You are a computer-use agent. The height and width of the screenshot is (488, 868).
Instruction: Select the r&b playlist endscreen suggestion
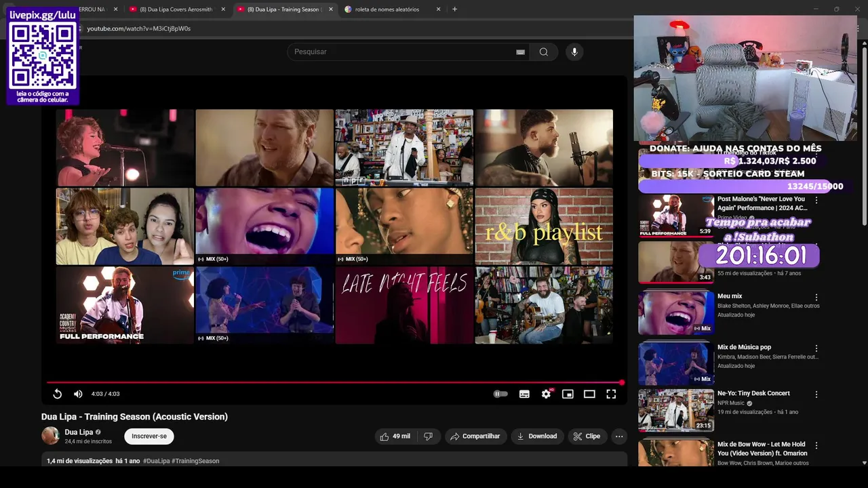[x=544, y=226]
